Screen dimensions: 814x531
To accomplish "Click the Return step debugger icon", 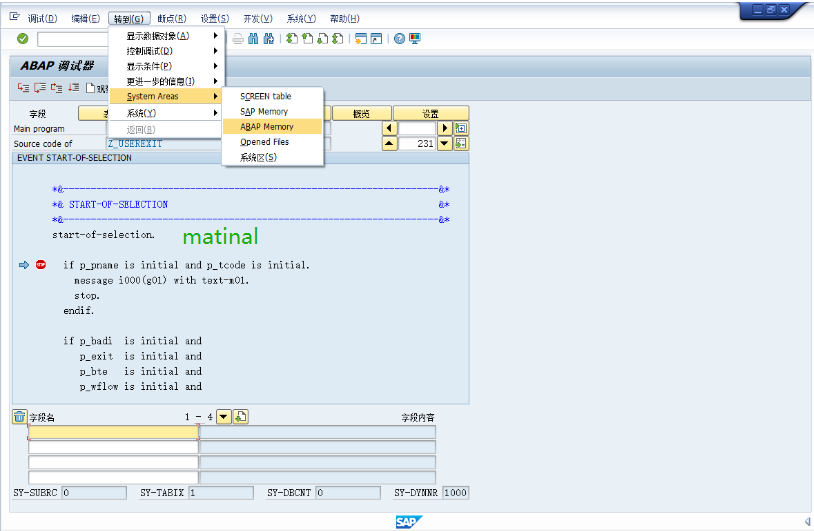I will click(x=57, y=88).
